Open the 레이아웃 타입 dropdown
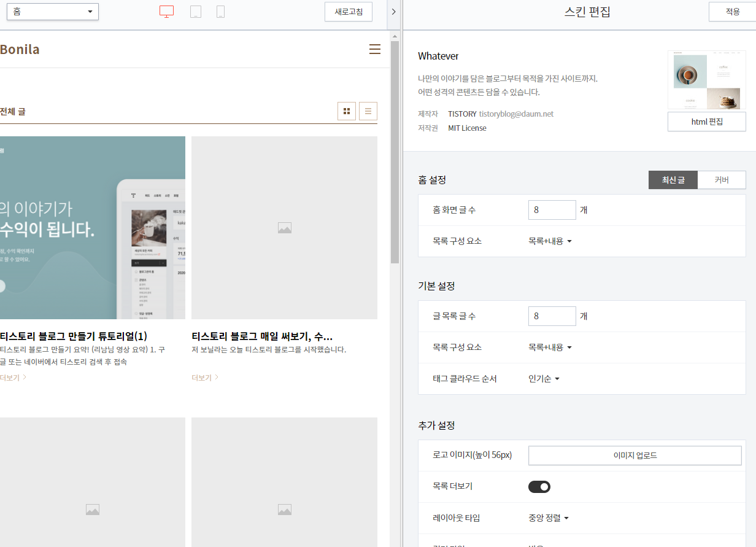The width and height of the screenshot is (756, 547). click(x=549, y=518)
